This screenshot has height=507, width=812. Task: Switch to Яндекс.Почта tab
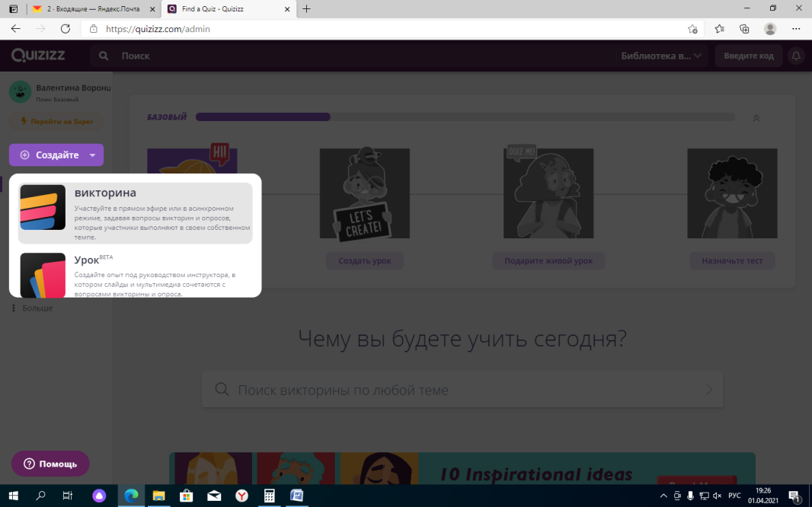point(93,9)
